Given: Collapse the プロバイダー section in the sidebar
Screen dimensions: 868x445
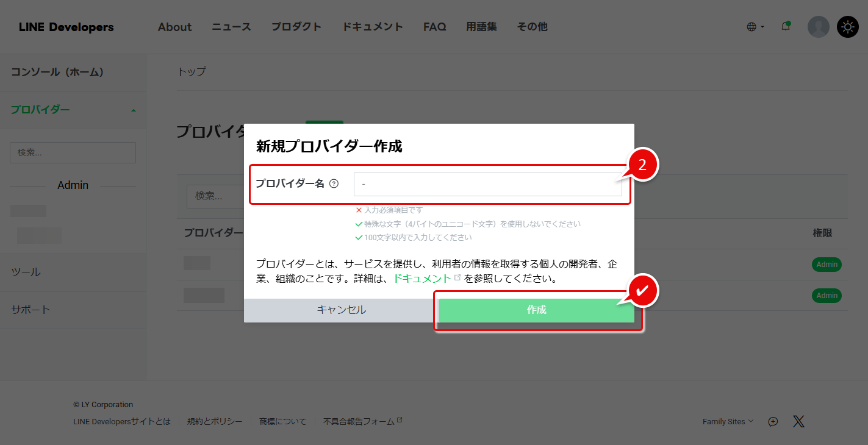Looking at the screenshot, I should [133, 111].
